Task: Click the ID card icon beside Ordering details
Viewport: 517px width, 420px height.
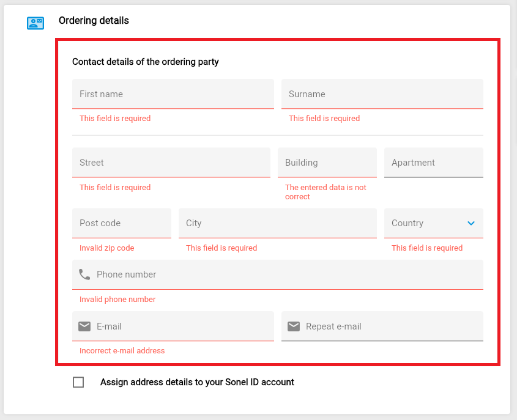Action: pos(35,23)
